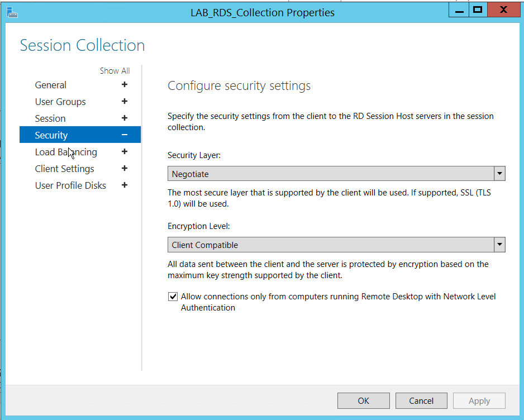Screen dimensions: 524x420
Task: Click the Negotiate combo box
Action: [x=331, y=174]
